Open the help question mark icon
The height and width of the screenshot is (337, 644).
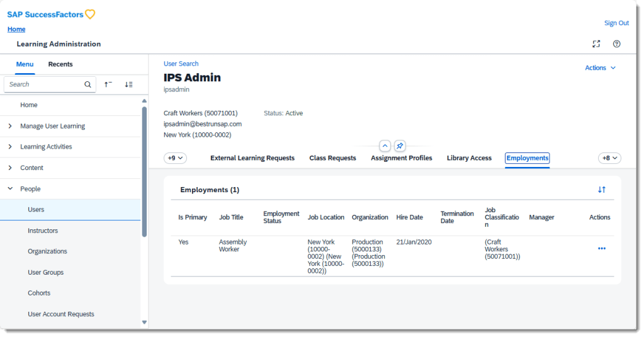coord(616,44)
